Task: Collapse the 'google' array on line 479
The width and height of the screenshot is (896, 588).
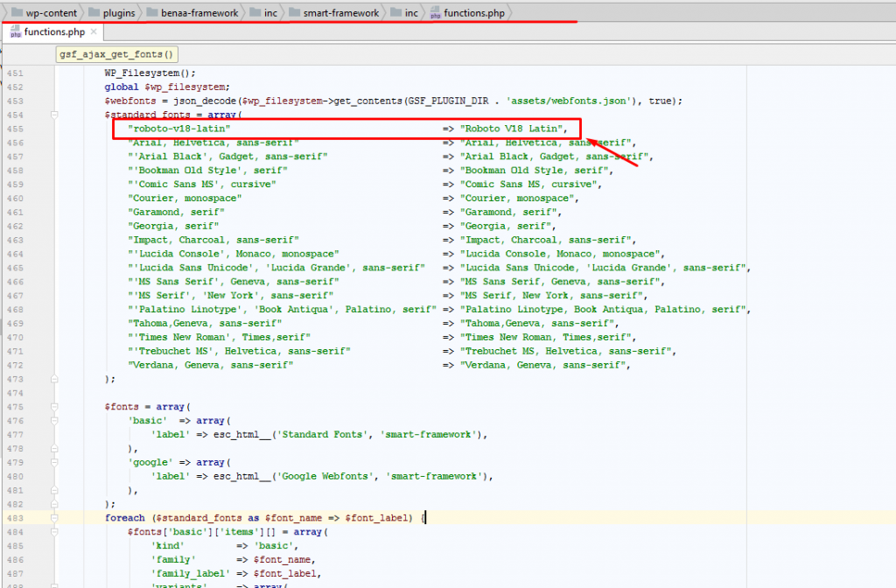Action: (x=54, y=462)
